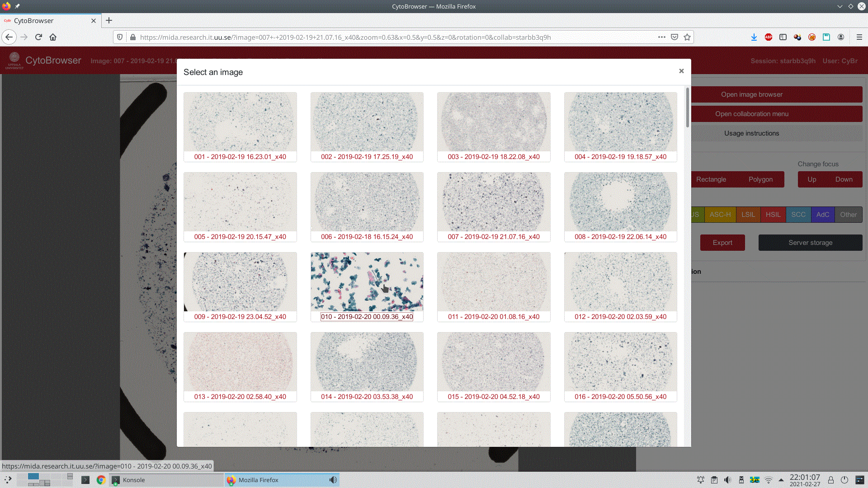868x488 pixels.
Task: Select image 008 - 2019-02-19 22.06.14_x40
Action: pos(621,207)
